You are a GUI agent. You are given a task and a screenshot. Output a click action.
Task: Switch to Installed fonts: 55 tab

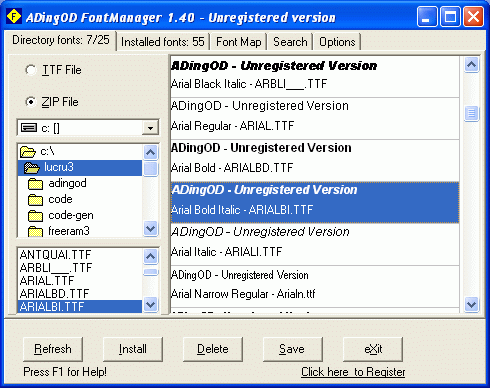click(x=163, y=42)
